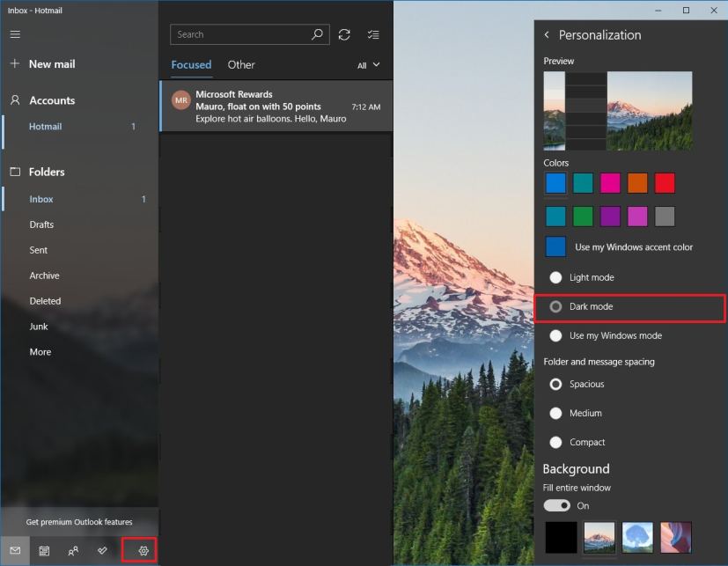Pick the dark purple color swatch
This screenshot has width=728, height=566.
[x=610, y=217]
